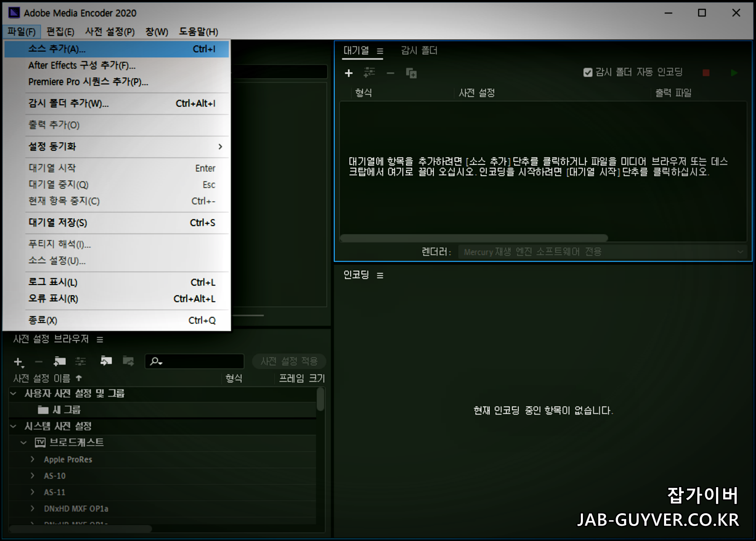Open the 창(W) menu
The image size is (756, 541).
157,32
